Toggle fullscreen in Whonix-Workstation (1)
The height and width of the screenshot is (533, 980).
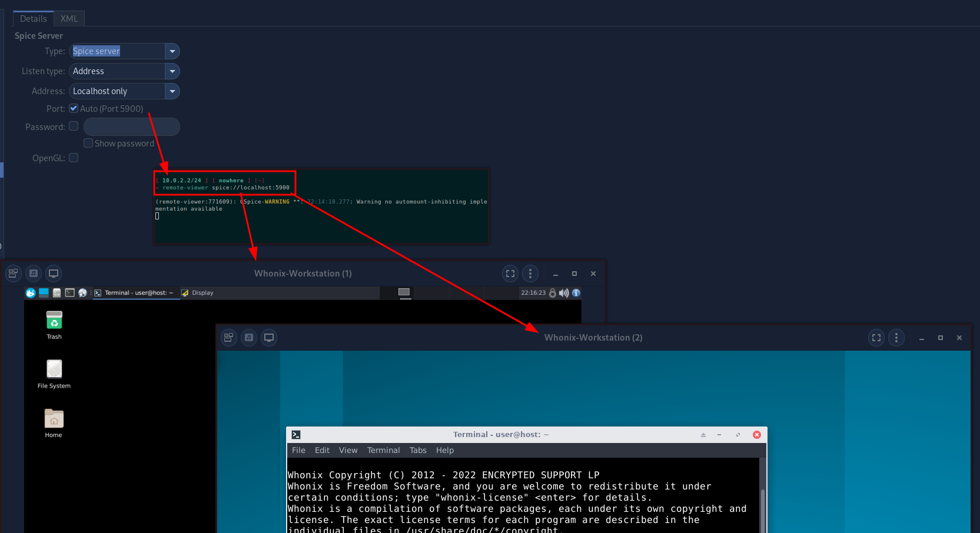tap(510, 273)
